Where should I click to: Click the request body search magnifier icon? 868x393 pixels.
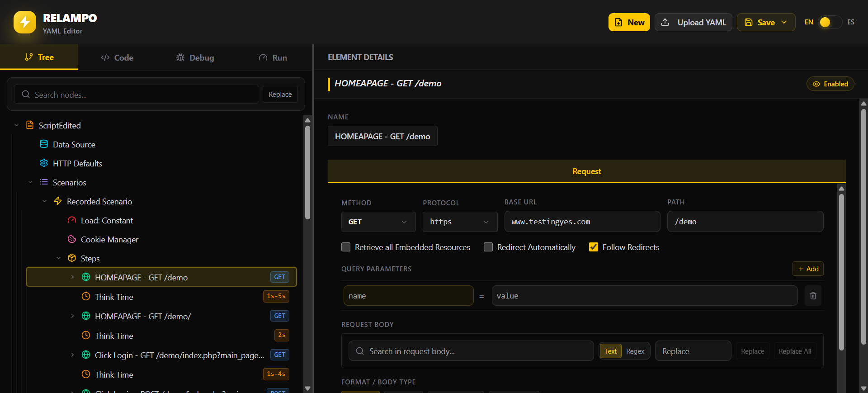pos(360,351)
